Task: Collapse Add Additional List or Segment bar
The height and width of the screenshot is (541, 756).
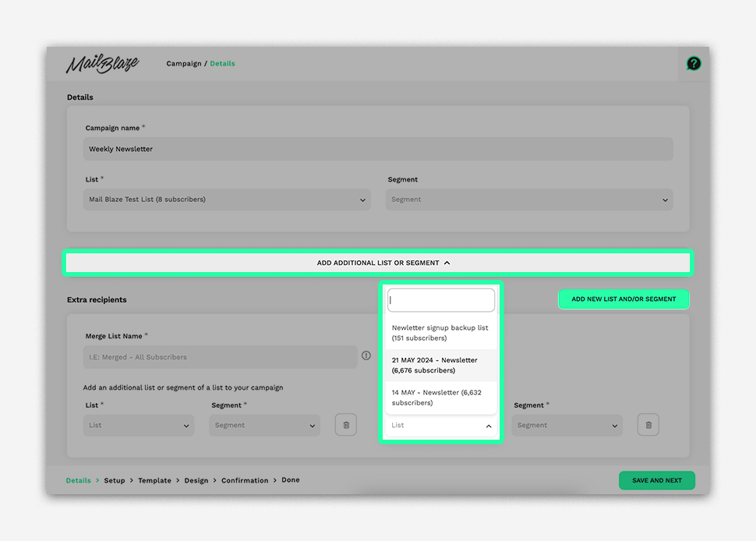Action: pos(378,263)
